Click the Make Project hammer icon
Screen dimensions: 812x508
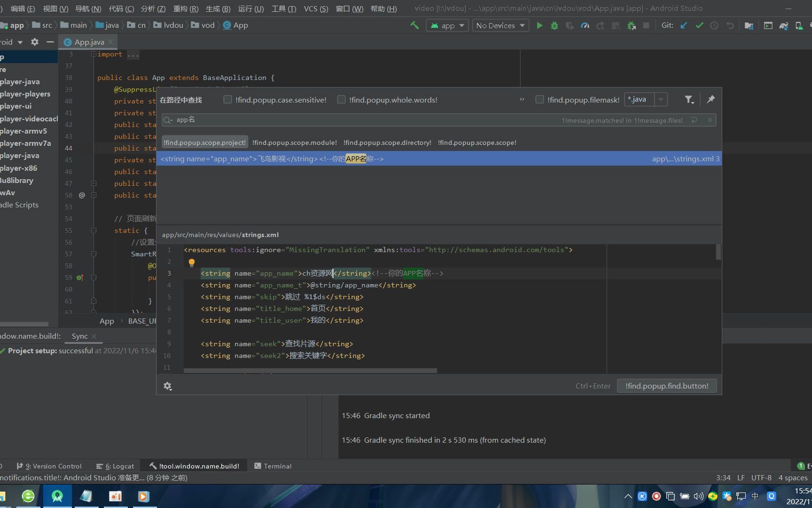[414, 25]
